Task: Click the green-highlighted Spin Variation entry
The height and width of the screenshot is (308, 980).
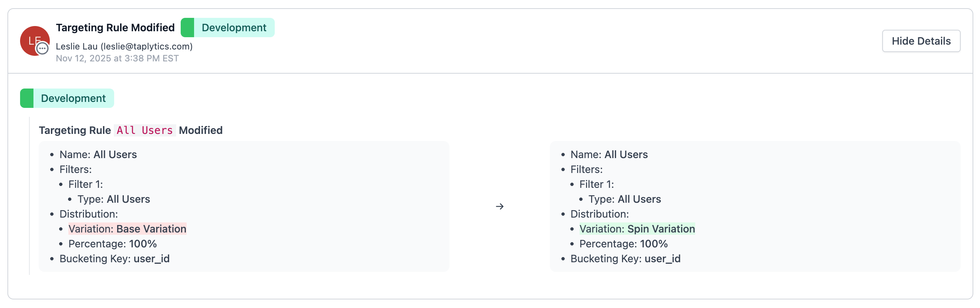Action: pyautogui.click(x=637, y=229)
